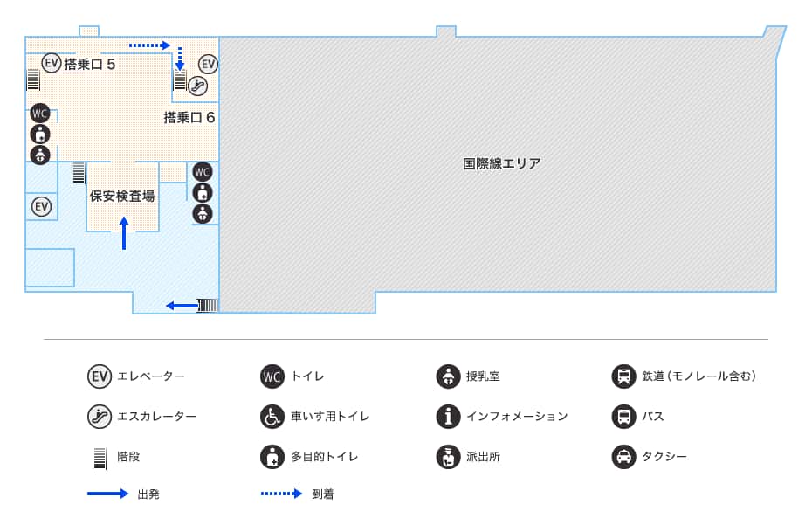Click the solid departure arrow below 保安検査場
The width and height of the screenshot is (812, 525).
(x=124, y=233)
